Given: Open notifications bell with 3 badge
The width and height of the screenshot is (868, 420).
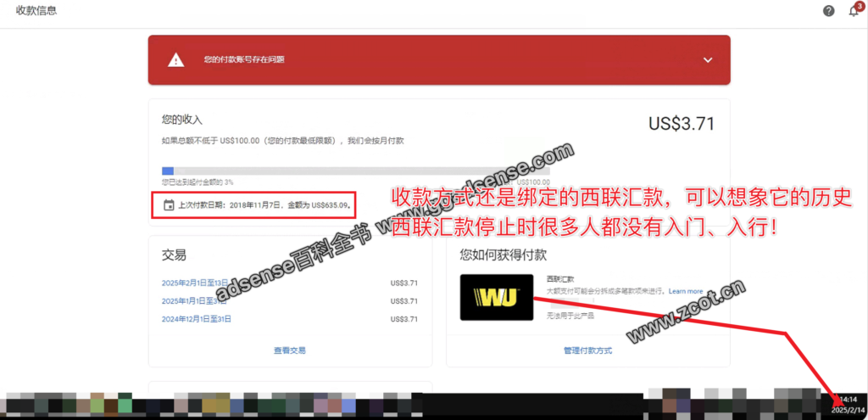Looking at the screenshot, I should [x=854, y=10].
